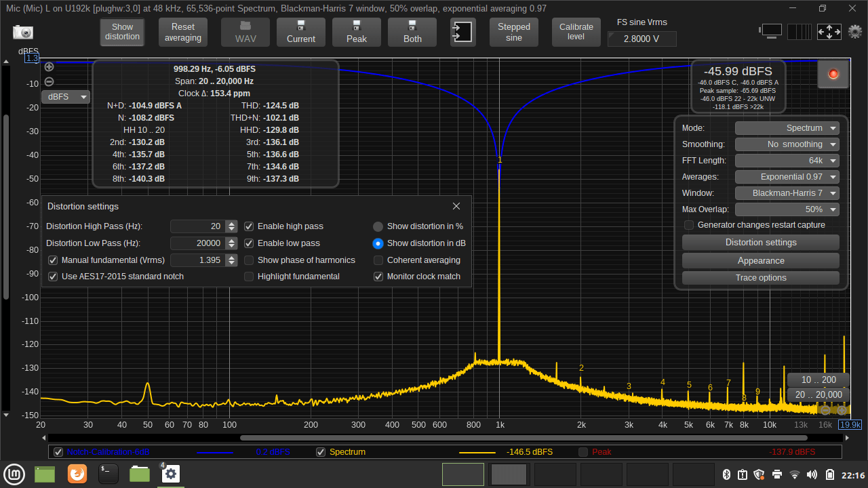This screenshot has width=868, height=488.
Task: Open Distortion settings button in panel
Action: click(761, 243)
